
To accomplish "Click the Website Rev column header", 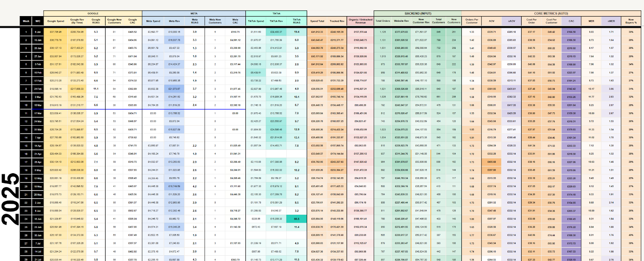I will 401,21.
